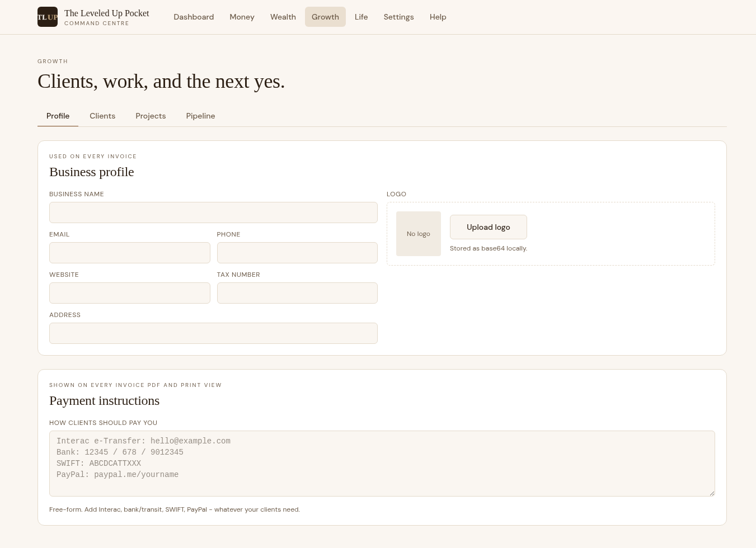Go to the Wealth section
The image size is (756, 548).
(283, 17)
